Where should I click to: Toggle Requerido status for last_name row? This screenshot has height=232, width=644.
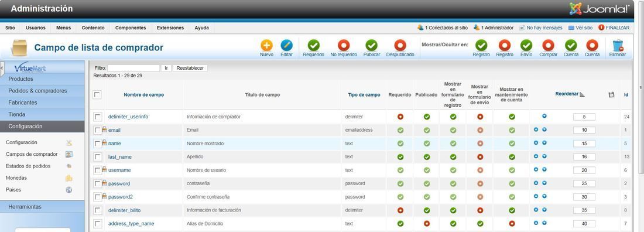point(400,157)
